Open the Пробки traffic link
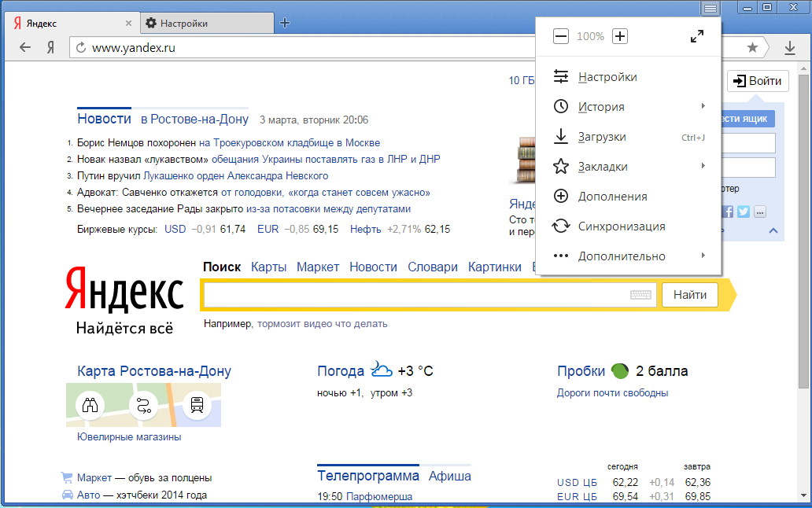The height and width of the screenshot is (508, 812). pyautogui.click(x=581, y=371)
